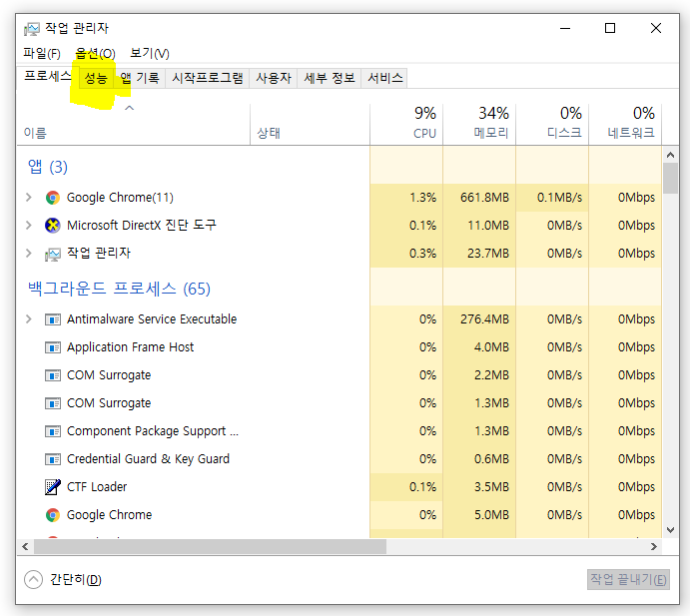This screenshot has height=616, width=690.
Task: Click the 661.8MB memory value for Chrome
Action: 484,197
